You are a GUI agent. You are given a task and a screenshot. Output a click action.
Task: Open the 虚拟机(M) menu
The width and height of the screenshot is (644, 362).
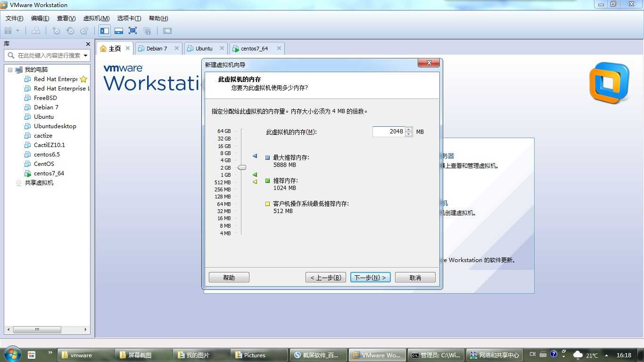coord(96,18)
